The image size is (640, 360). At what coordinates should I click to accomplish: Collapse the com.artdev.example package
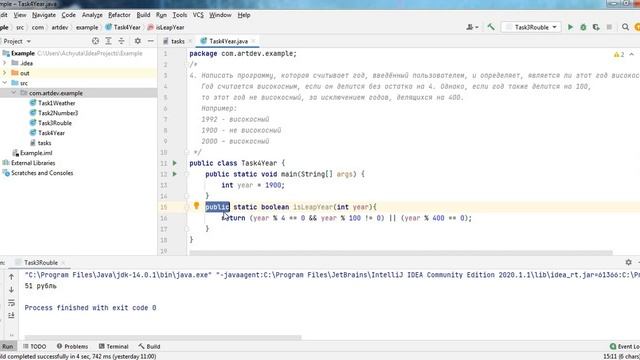[13, 93]
